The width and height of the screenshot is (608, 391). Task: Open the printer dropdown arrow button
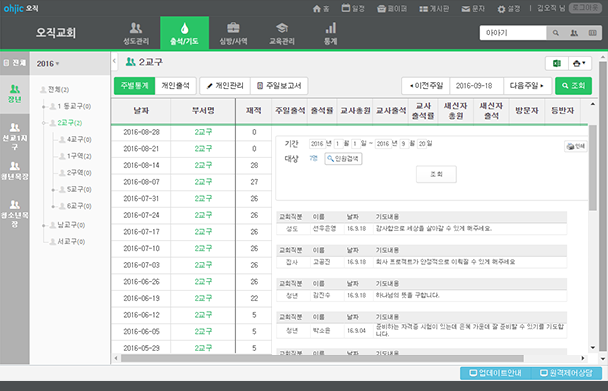tap(580, 64)
